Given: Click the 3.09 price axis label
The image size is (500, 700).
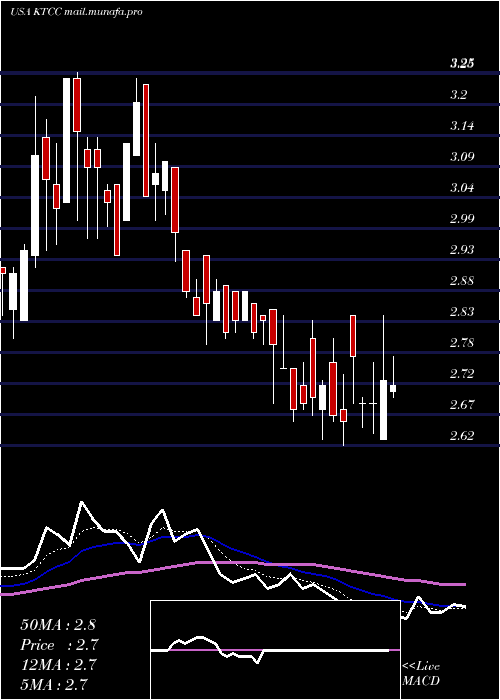Looking at the screenshot, I should [x=461, y=157].
